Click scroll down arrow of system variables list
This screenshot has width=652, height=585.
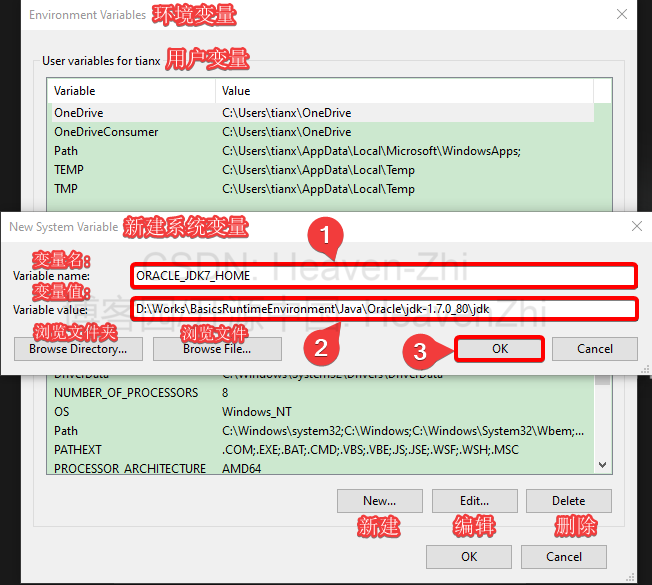[x=602, y=464]
